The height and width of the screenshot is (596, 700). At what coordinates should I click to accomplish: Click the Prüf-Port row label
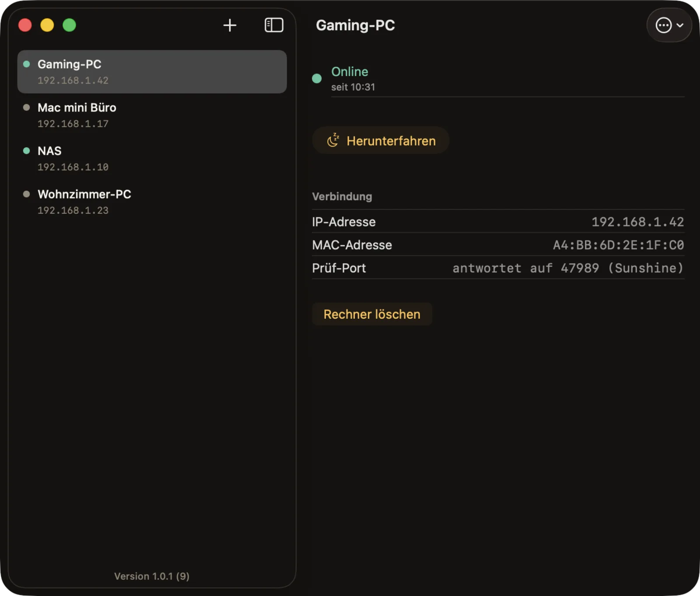pyautogui.click(x=339, y=268)
